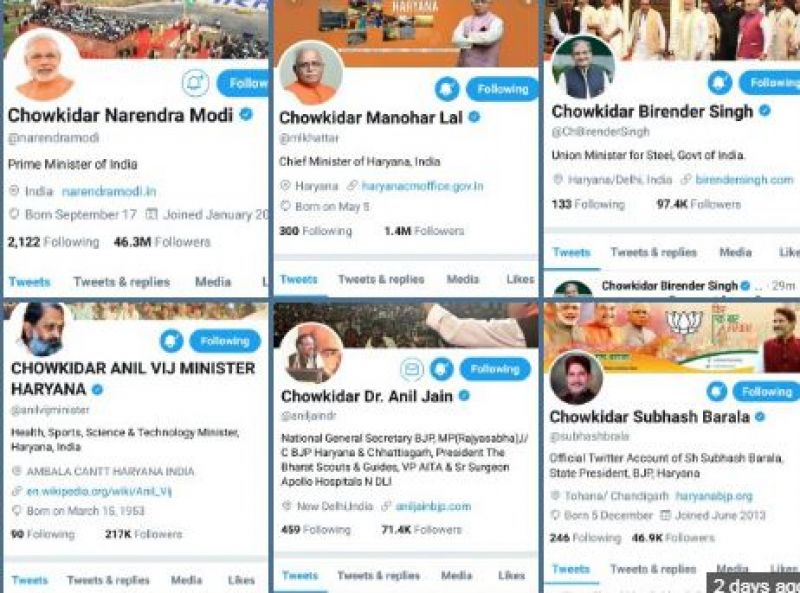This screenshot has width=800, height=593.
Task: Click notification bell on Narendra Modi profile
Action: click(195, 83)
